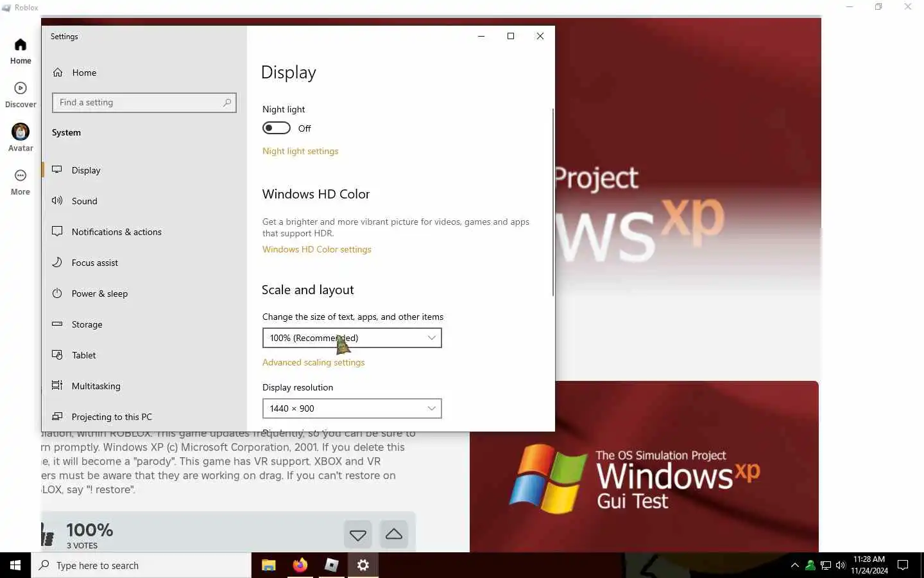Open Roblox Home sidebar icon
924x578 pixels.
coord(21,45)
